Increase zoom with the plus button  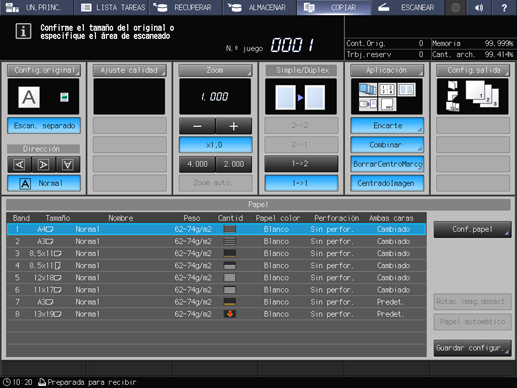(x=234, y=126)
